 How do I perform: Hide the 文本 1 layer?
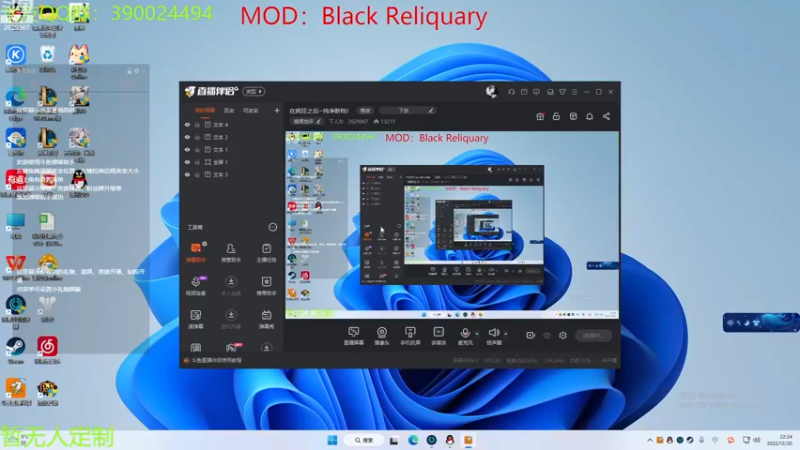pos(187,149)
